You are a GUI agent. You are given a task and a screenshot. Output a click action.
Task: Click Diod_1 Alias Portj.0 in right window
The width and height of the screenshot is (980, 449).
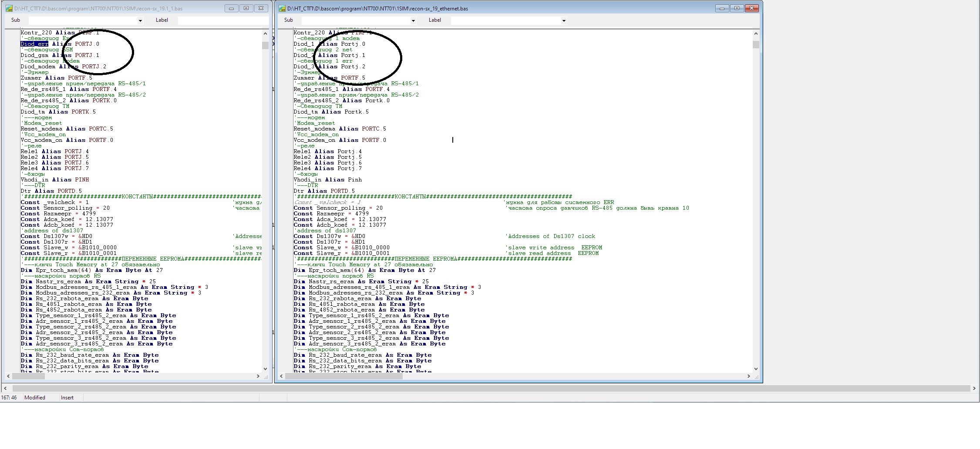(330, 44)
